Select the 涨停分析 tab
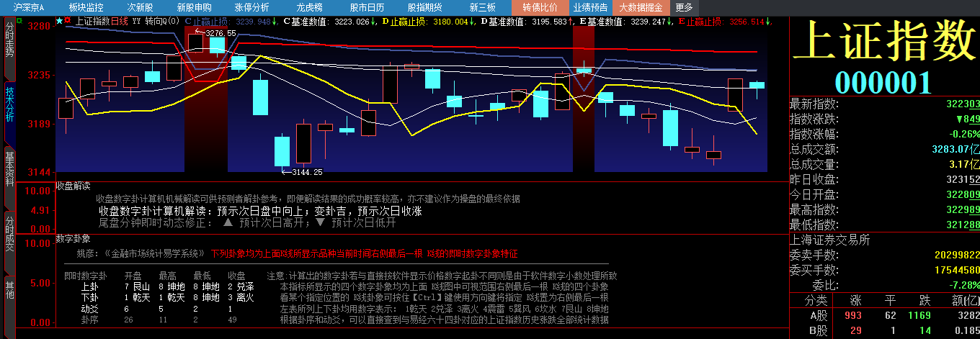 (x=251, y=7)
